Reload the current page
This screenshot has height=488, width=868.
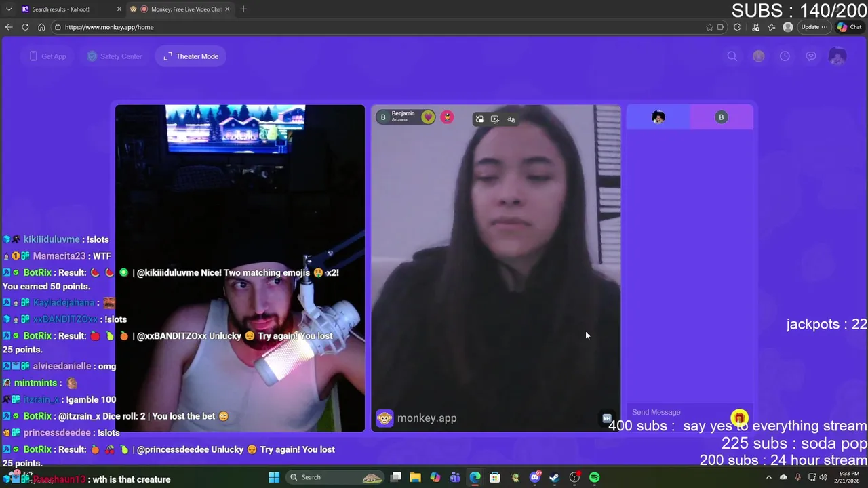[x=25, y=27]
